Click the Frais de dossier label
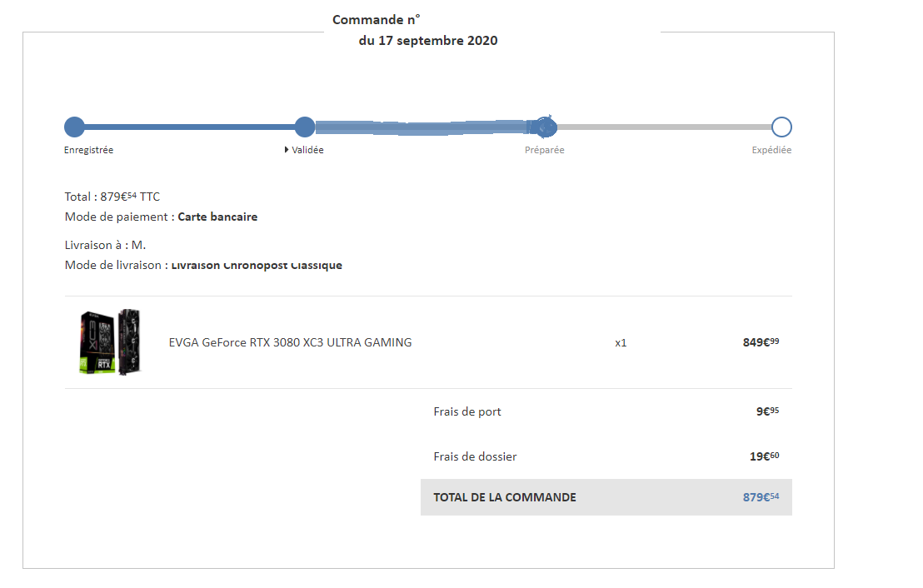This screenshot has width=923, height=588. (475, 456)
